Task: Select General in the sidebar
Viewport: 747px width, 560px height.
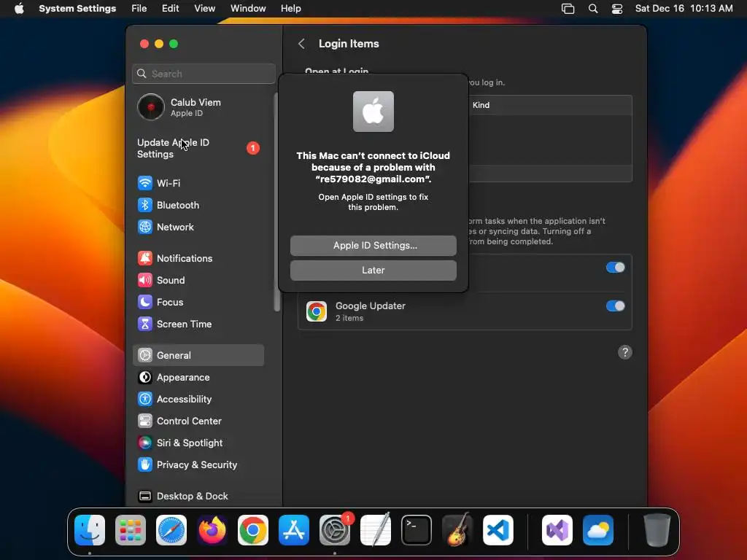Action: pos(198,355)
